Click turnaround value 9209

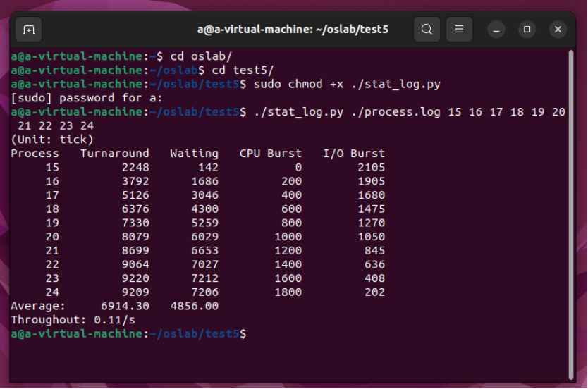pos(135,292)
